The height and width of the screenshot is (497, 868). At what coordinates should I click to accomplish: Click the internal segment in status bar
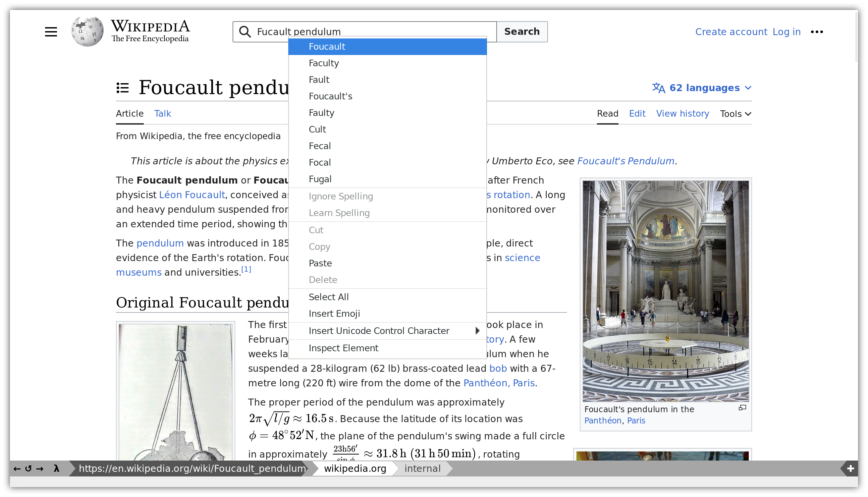[422, 469]
